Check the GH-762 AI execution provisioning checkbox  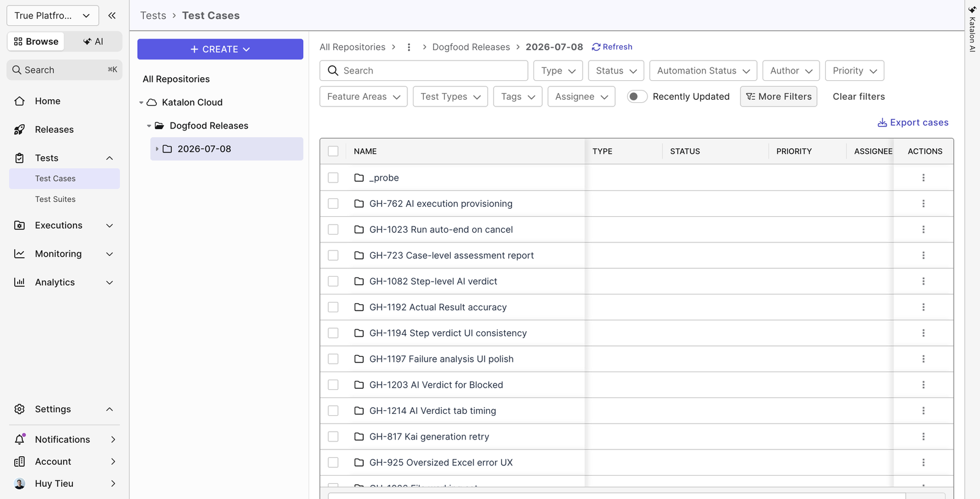coord(333,203)
